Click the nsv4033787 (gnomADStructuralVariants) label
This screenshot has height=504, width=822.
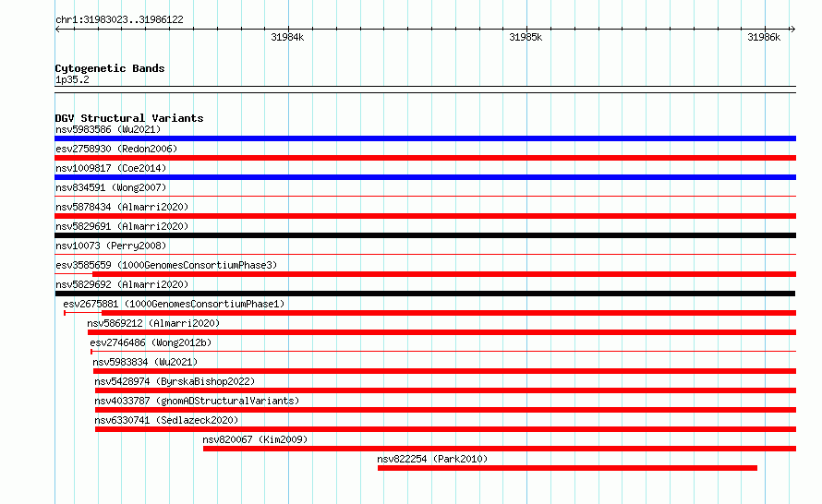point(197,401)
